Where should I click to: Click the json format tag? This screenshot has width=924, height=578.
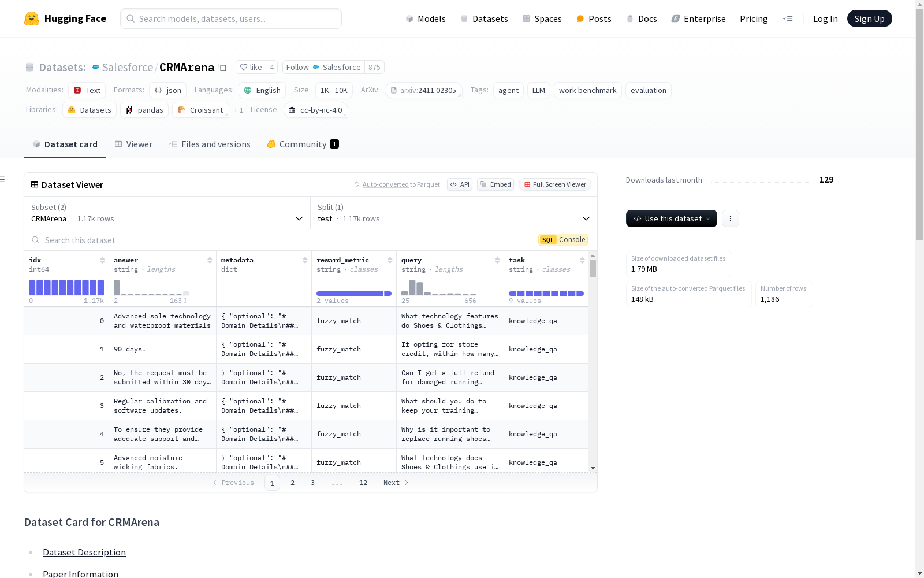click(168, 90)
